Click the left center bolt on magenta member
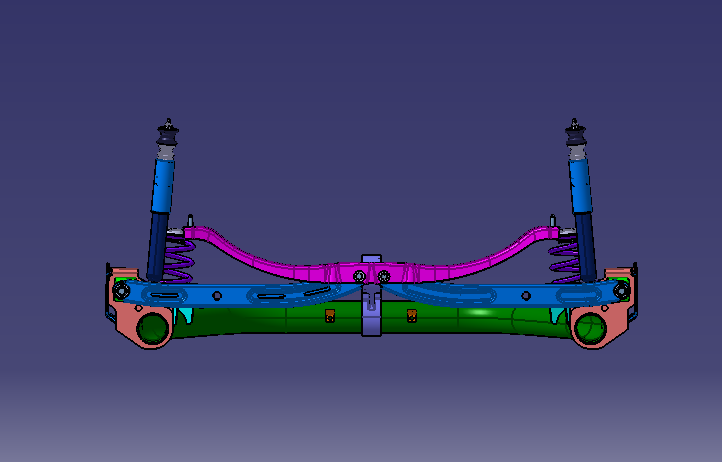 (359, 276)
